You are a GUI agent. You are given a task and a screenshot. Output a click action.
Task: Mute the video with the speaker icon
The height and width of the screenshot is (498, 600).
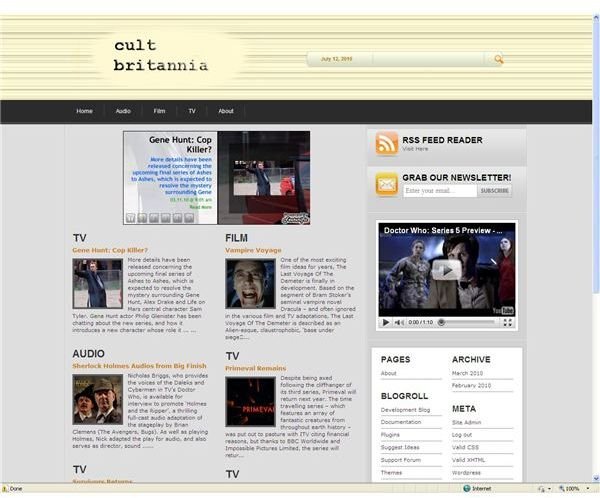tap(399, 322)
